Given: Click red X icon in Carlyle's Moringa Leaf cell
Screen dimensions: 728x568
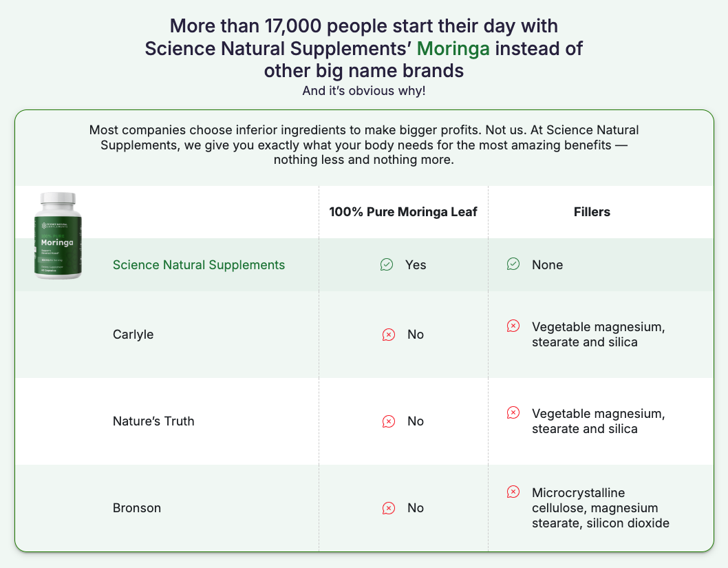Looking at the screenshot, I should [389, 335].
